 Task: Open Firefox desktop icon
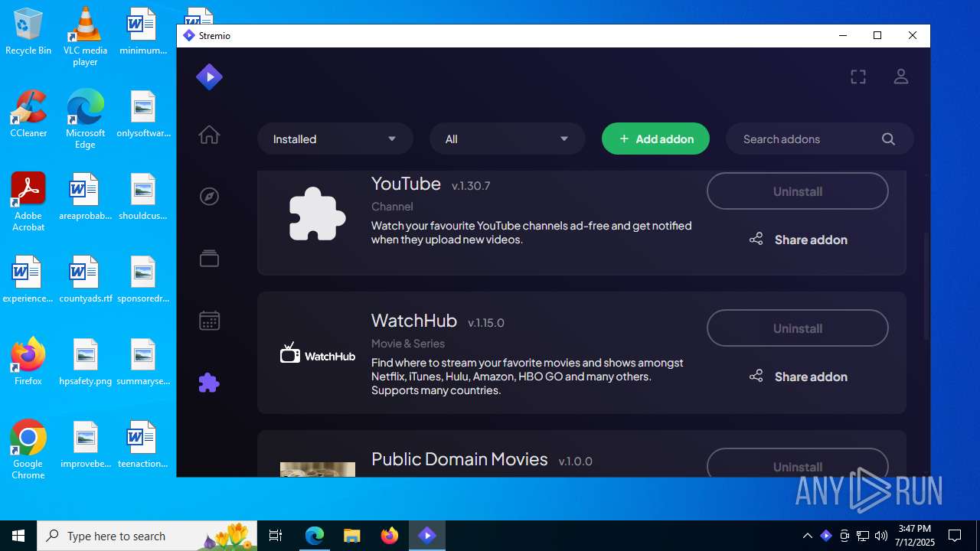pos(28,361)
